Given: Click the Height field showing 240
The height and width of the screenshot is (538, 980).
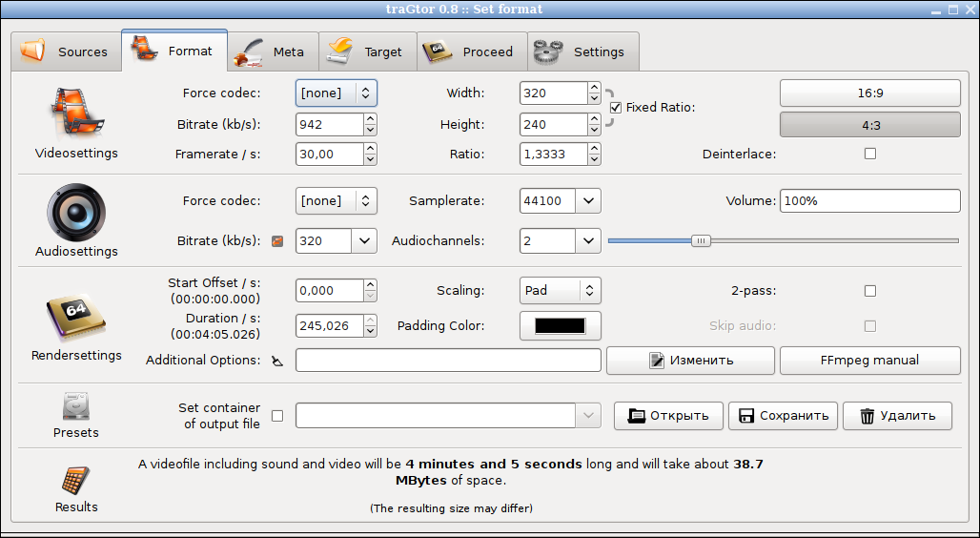Looking at the screenshot, I should (x=553, y=125).
